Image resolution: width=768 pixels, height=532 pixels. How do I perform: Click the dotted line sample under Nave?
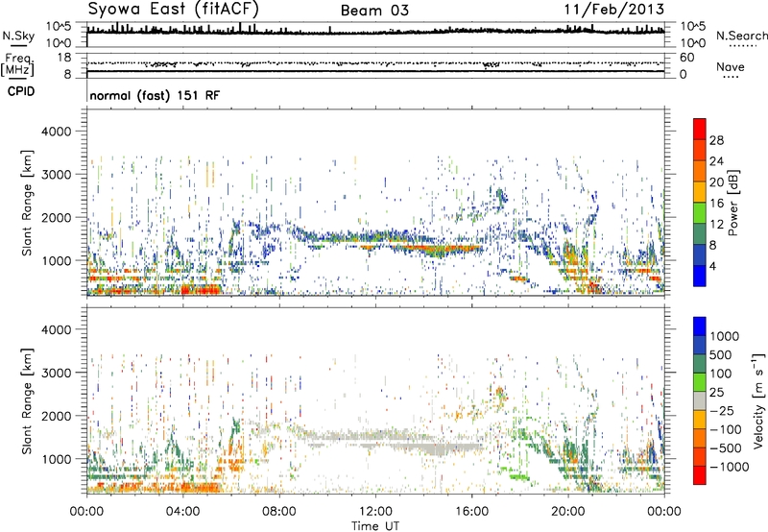tap(732, 77)
